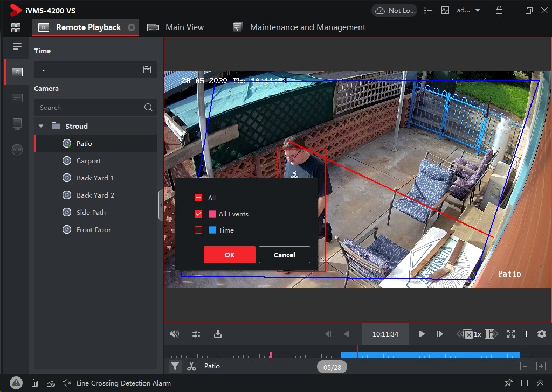The image size is (552, 392).
Task: Open the scissors clip tool
Action: [x=191, y=366]
